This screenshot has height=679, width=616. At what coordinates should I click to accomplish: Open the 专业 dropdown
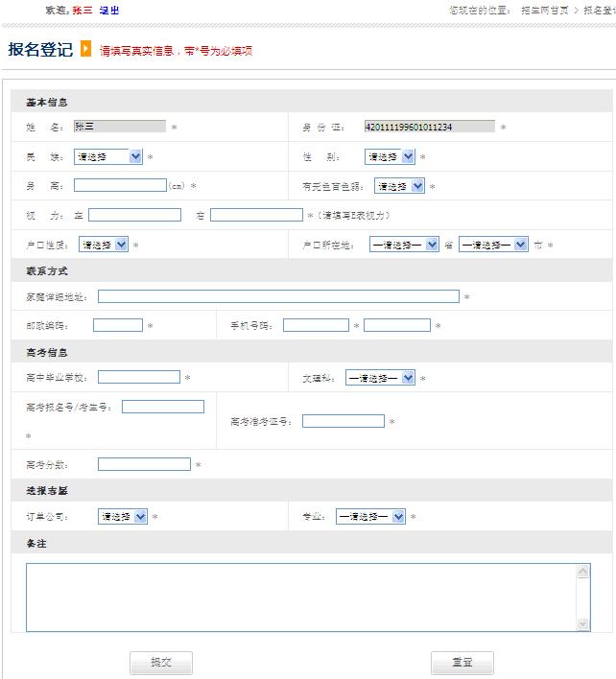coord(370,516)
